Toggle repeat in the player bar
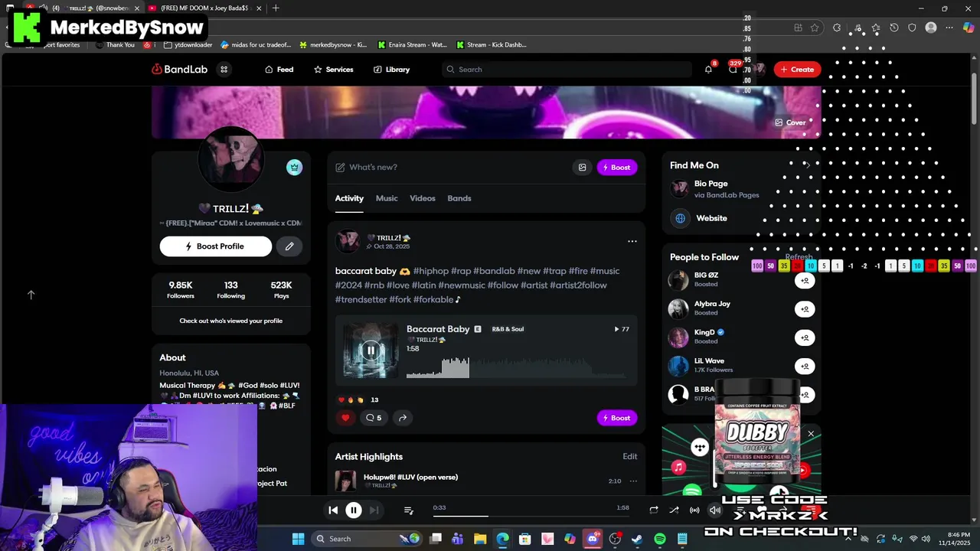This screenshot has width=980, height=551. [654, 510]
